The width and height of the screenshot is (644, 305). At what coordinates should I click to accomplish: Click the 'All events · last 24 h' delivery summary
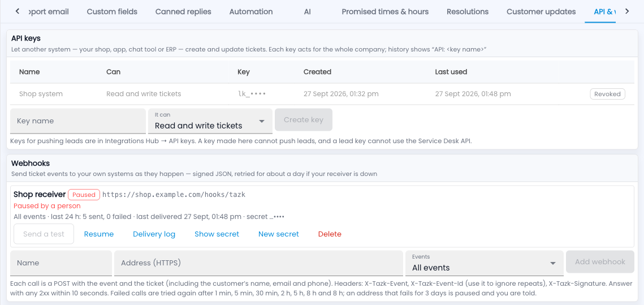[149, 217]
